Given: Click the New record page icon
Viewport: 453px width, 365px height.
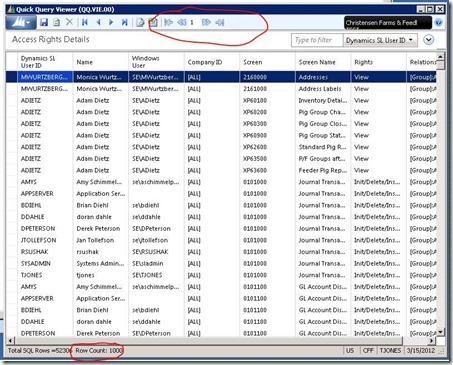Looking at the screenshot, I should [57, 23].
